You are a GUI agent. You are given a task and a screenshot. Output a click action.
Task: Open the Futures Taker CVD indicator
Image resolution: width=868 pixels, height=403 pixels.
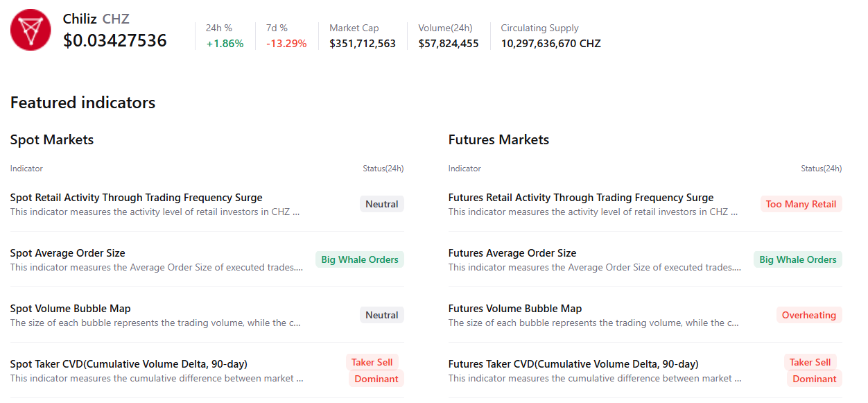click(x=573, y=364)
